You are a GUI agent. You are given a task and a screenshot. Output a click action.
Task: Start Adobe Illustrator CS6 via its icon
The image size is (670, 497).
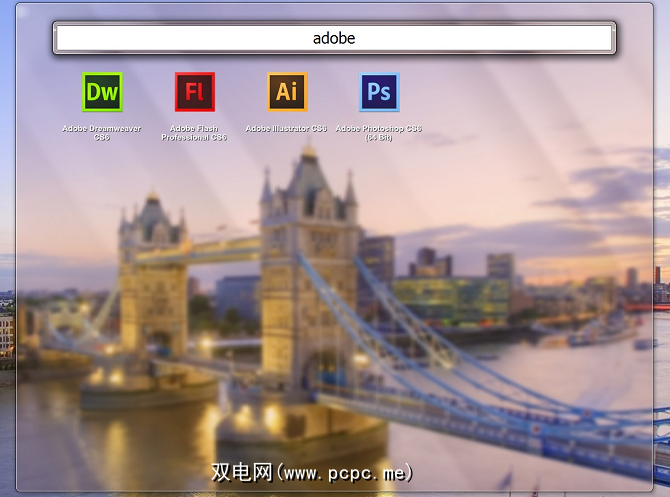click(x=287, y=92)
